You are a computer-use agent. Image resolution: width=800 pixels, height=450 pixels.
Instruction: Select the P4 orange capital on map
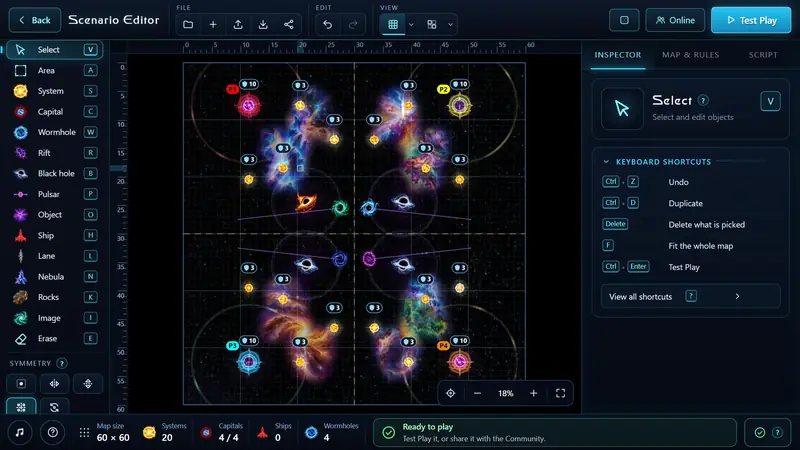pyautogui.click(x=460, y=362)
